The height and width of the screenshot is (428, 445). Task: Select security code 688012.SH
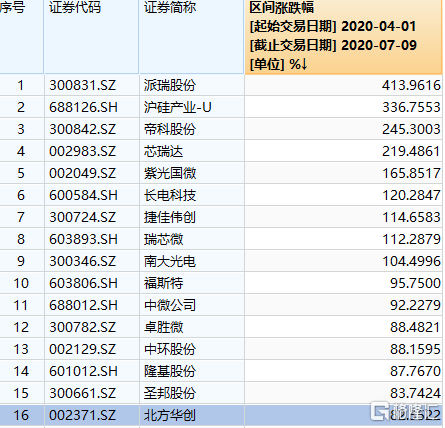pos(83,305)
